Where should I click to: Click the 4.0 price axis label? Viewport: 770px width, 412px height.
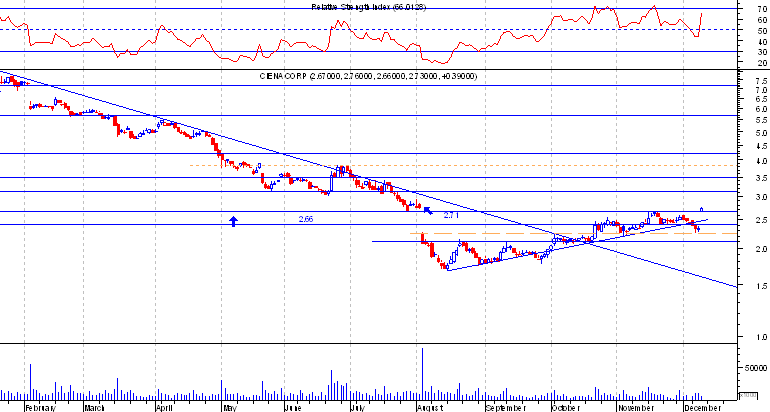point(762,161)
